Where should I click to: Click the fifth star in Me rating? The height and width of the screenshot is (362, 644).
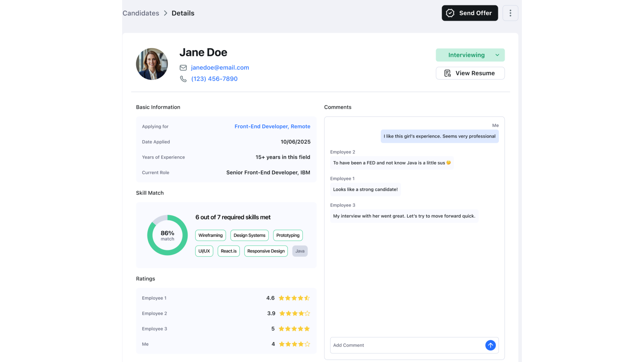pyautogui.click(x=307, y=344)
